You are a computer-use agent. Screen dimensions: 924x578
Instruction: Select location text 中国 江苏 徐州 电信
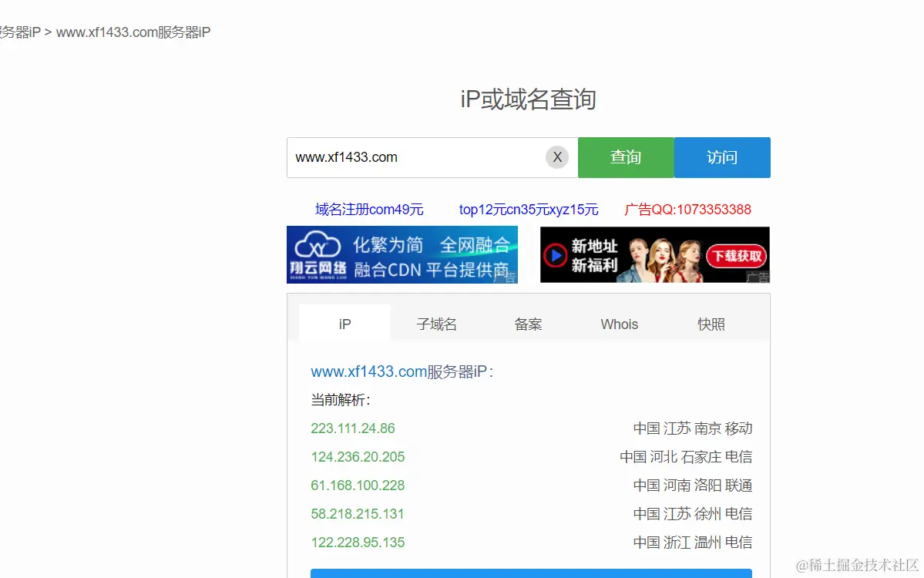click(x=693, y=514)
